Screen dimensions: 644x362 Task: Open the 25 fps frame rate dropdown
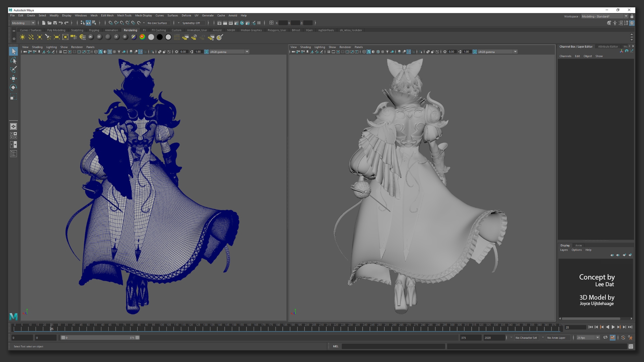[588, 338]
